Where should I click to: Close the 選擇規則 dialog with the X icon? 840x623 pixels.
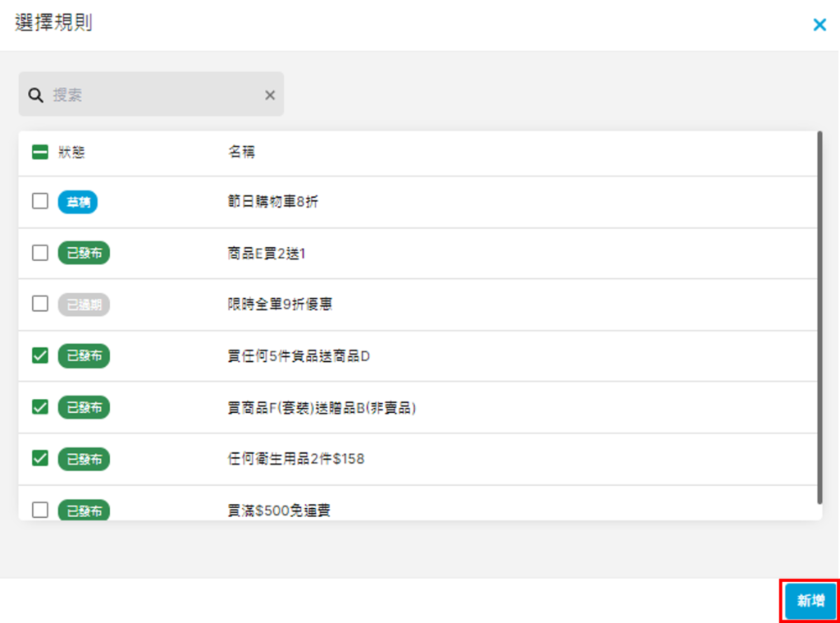tap(819, 25)
